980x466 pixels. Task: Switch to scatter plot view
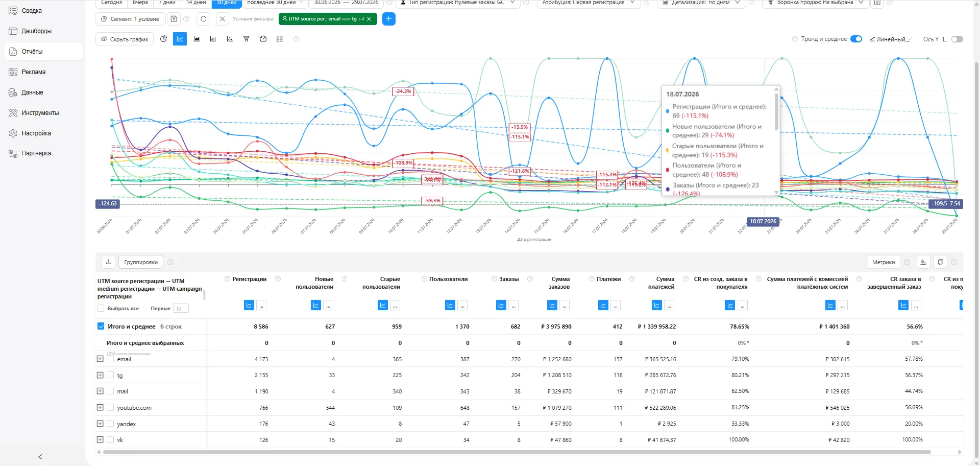click(x=230, y=39)
